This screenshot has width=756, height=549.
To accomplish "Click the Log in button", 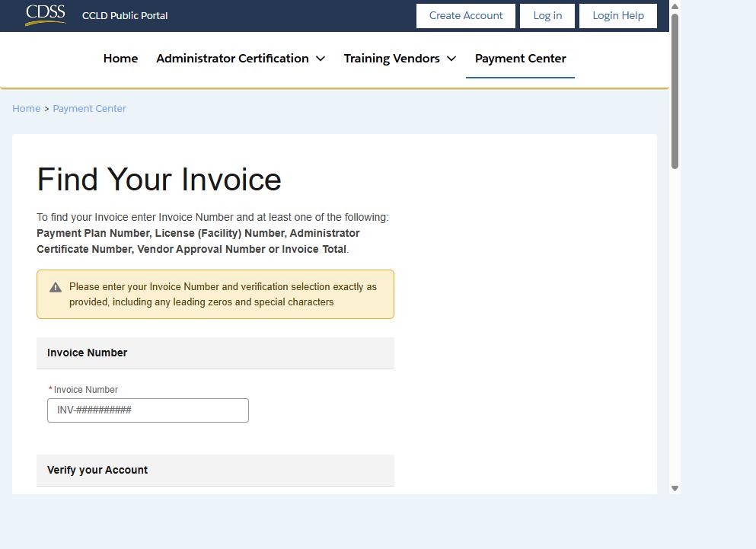I will [x=547, y=16].
